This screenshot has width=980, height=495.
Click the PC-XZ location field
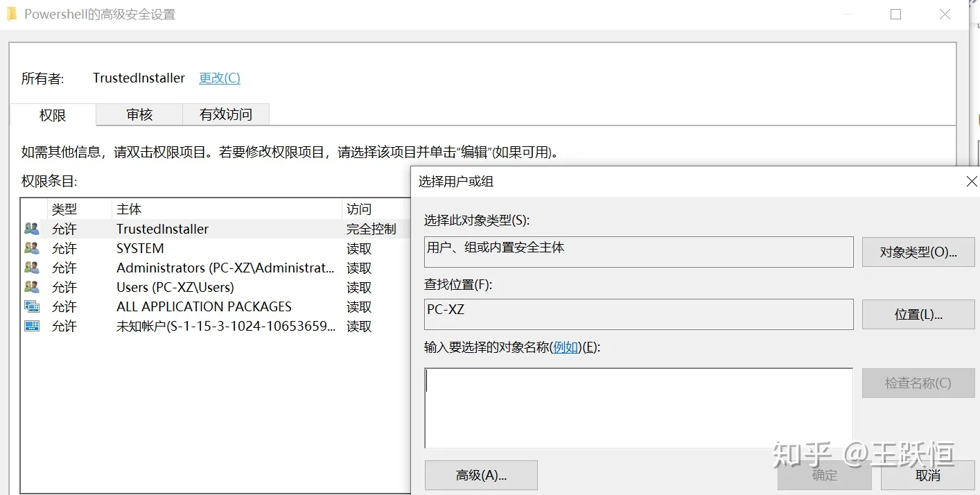tap(638, 314)
